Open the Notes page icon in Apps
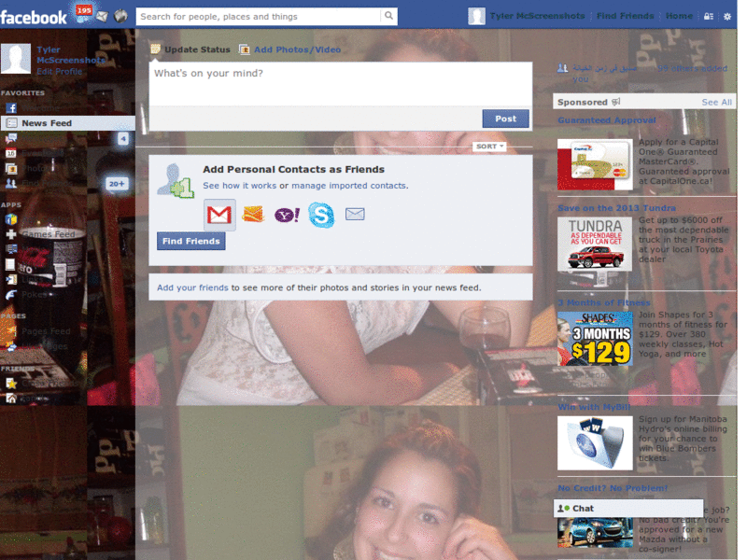747x560 pixels. click(x=10, y=264)
